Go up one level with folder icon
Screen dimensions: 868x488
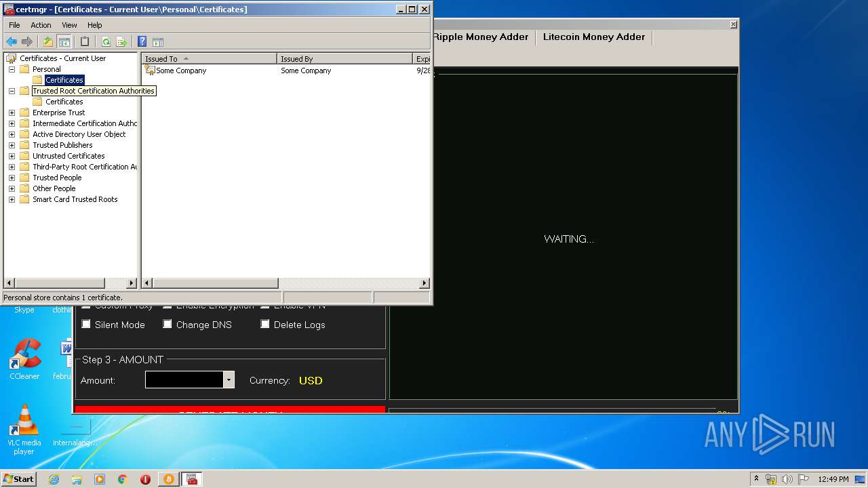(x=48, y=42)
